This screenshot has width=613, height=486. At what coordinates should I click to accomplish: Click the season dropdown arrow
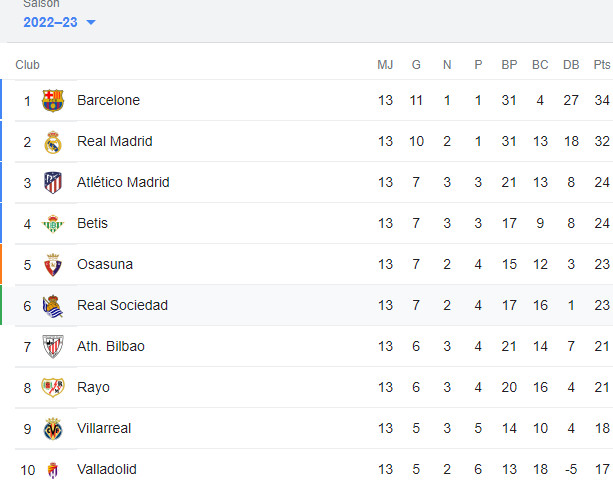(x=91, y=23)
